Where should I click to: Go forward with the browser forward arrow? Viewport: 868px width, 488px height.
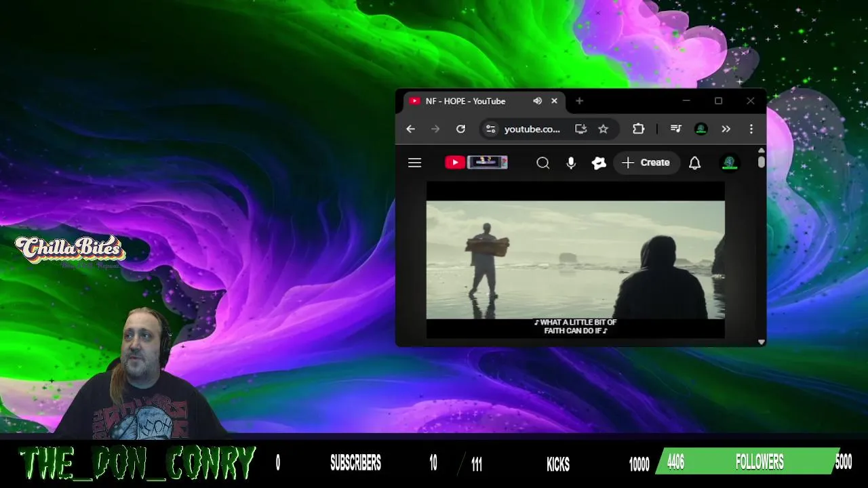coord(435,129)
